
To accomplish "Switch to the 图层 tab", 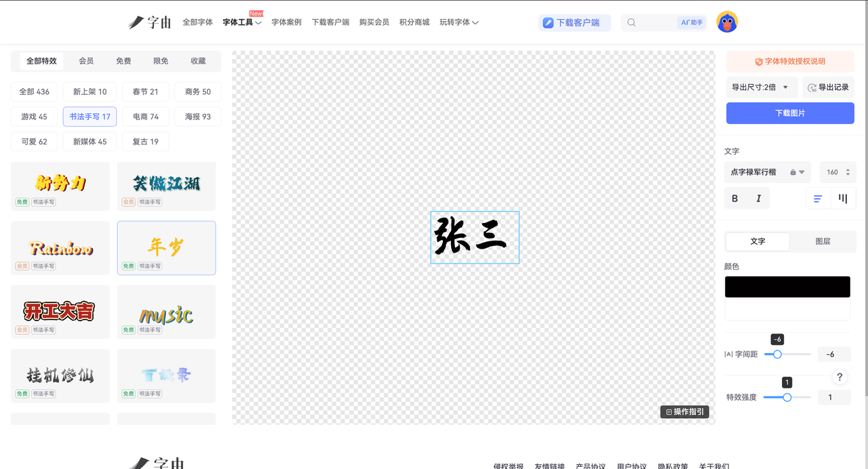I will point(823,241).
